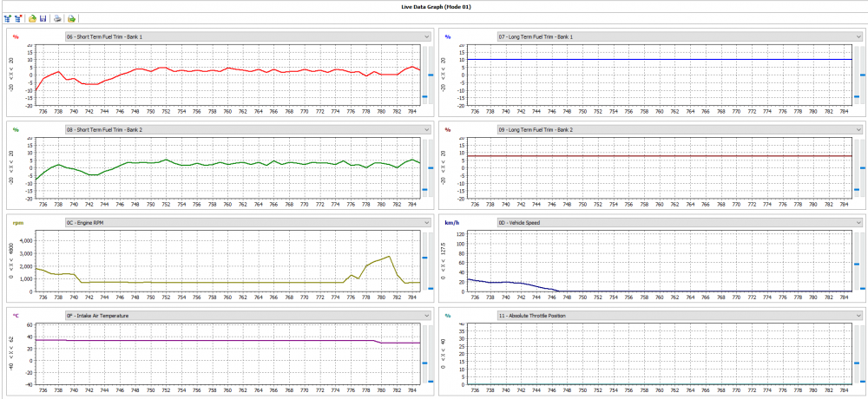Viewport: 868px width, 399px height.
Task: Click the Engine RPM peak on the olive plot
Action: [x=389, y=256]
